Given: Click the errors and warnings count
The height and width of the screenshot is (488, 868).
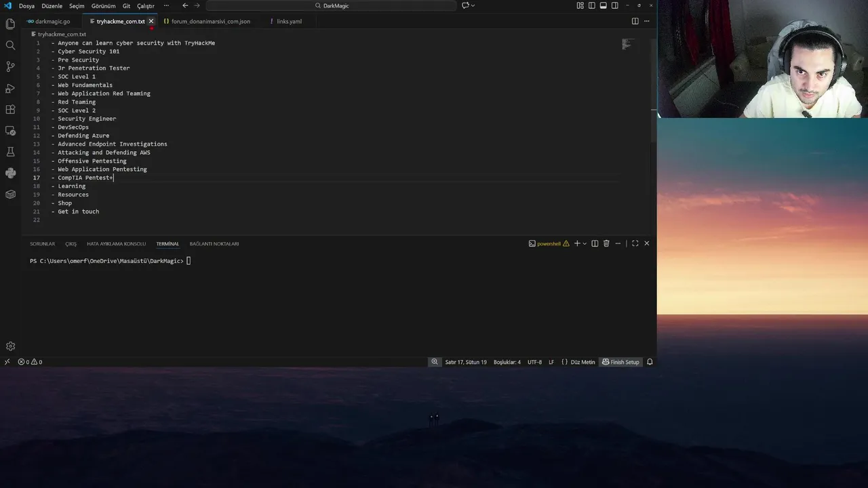Looking at the screenshot, I should point(30,362).
